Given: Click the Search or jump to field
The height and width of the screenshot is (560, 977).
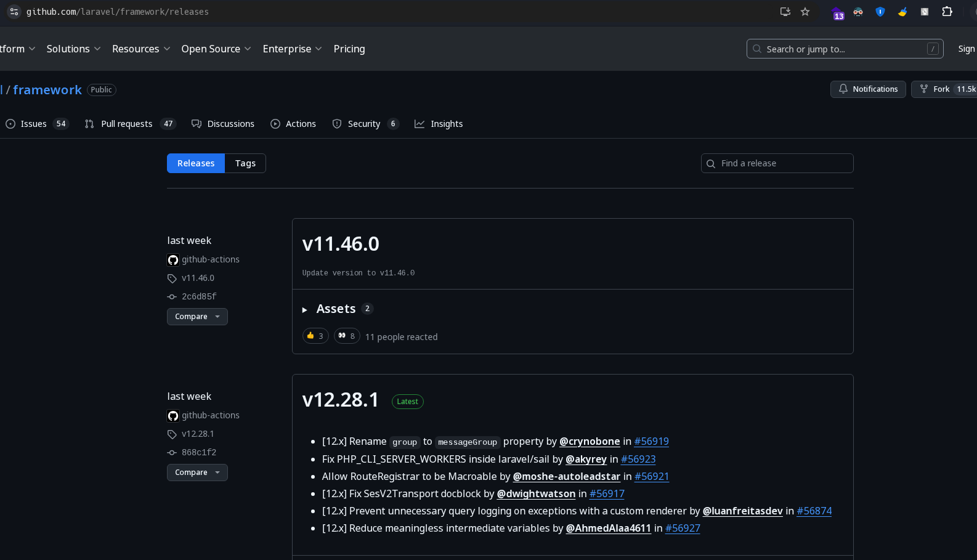Looking at the screenshot, I should pos(845,49).
